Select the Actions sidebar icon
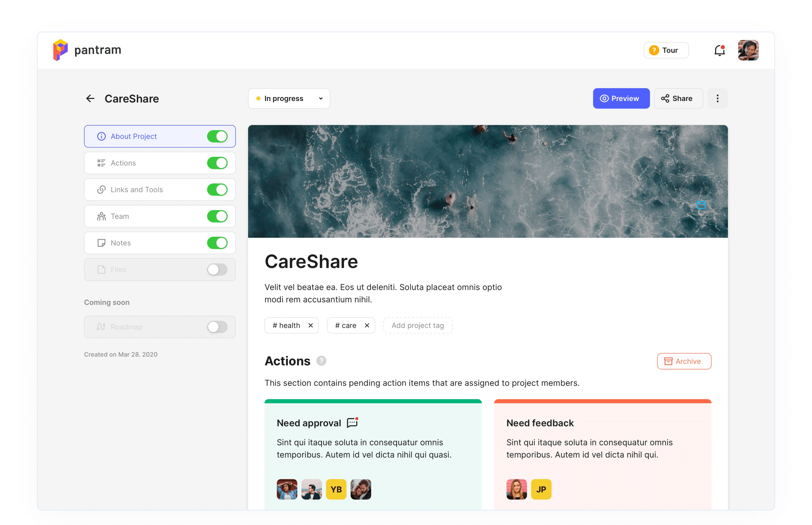The image size is (812, 525). pos(101,163)
